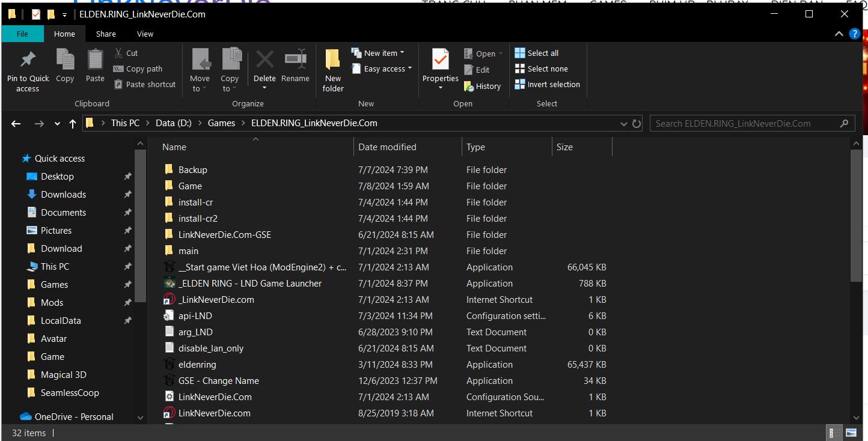Click Pin to Quick access icon

pos(28,60)
